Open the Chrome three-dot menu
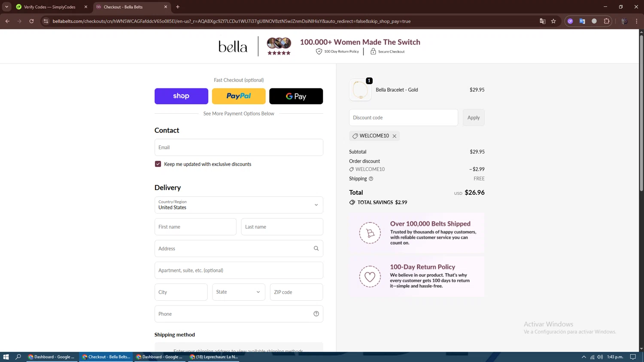The height and width of the screenshot is (362, 644). [x=637, y=21]
